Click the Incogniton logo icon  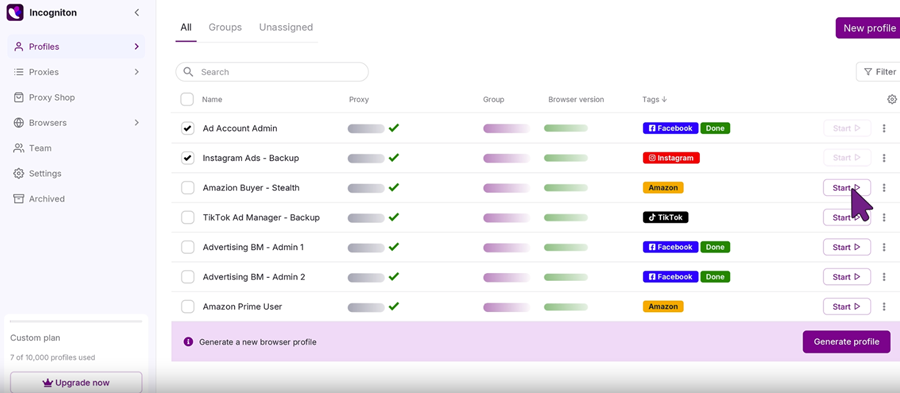click(15, 12)
